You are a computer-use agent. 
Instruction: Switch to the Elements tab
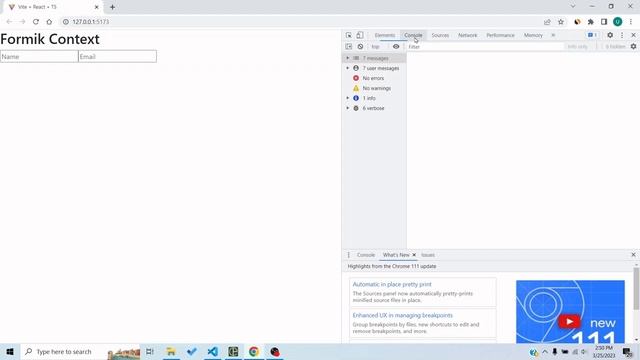click(385, 35)
